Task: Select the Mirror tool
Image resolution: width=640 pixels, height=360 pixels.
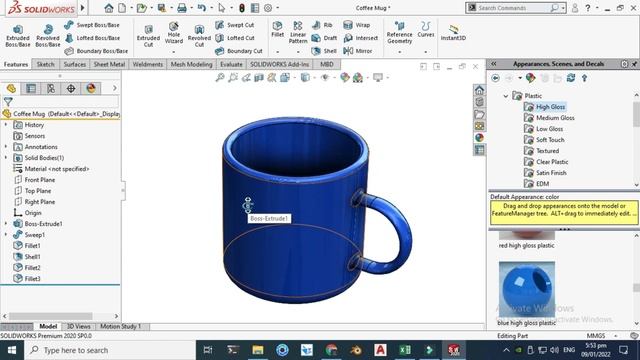Action: (x=358, y=51)
